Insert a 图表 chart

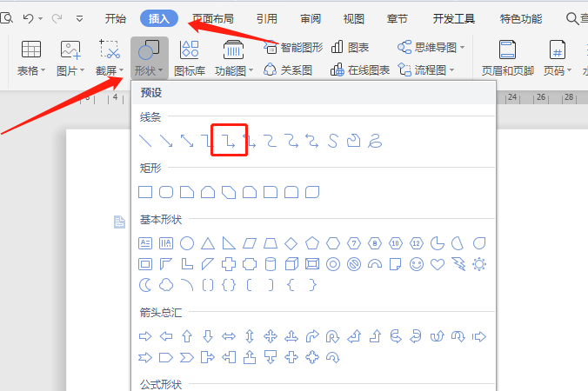(350, 48)
